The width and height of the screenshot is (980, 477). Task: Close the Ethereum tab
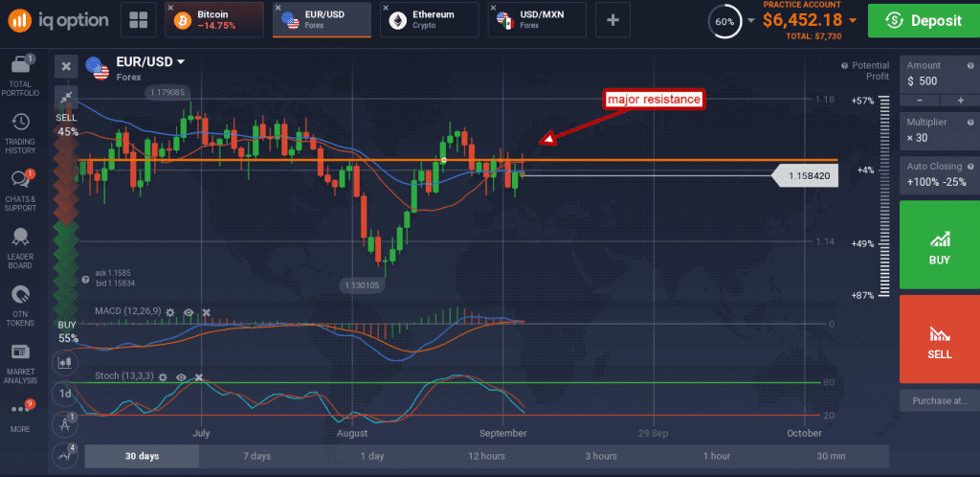pos(386,8)
